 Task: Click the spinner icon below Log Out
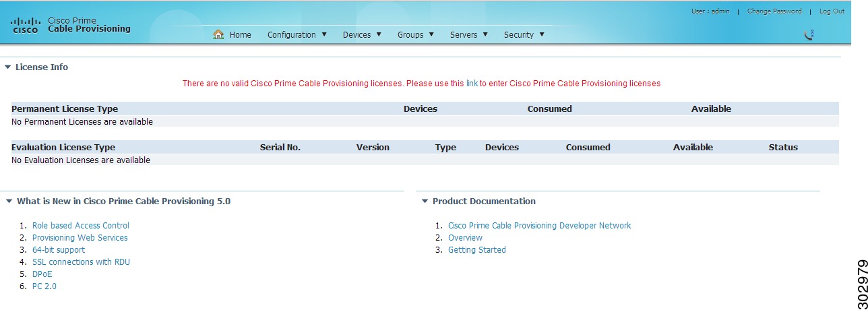[810, 34]
